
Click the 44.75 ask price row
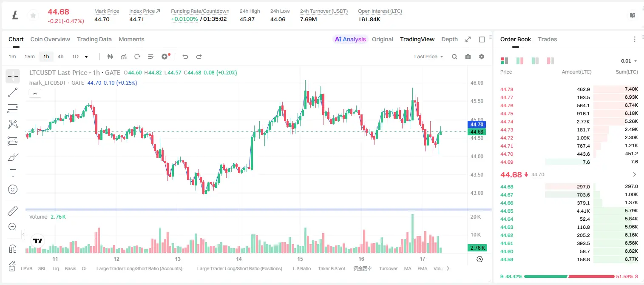click(569, 114)
